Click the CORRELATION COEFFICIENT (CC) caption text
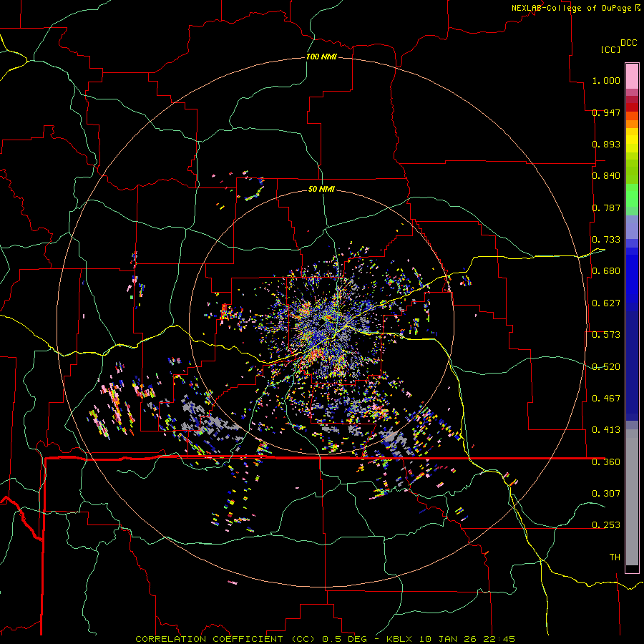644x644 pixels. pyautogui.click(x=225, y=639)
